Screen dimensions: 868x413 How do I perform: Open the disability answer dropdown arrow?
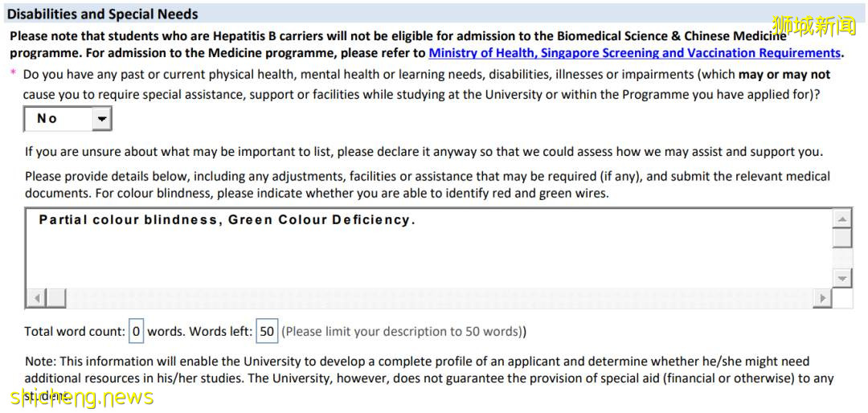[x=101, y=119]
